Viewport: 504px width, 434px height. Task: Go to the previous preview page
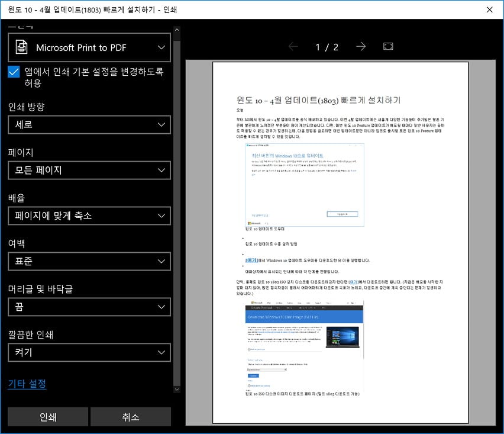point(293,47)
